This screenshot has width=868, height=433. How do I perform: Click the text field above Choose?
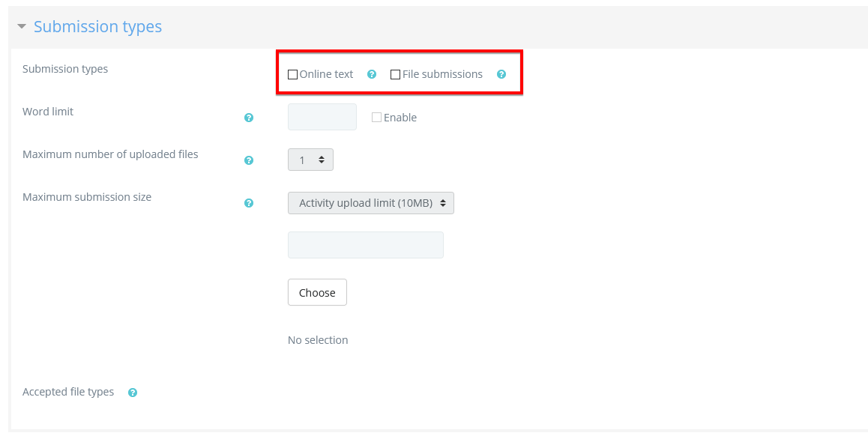click(x=366, y=245)
